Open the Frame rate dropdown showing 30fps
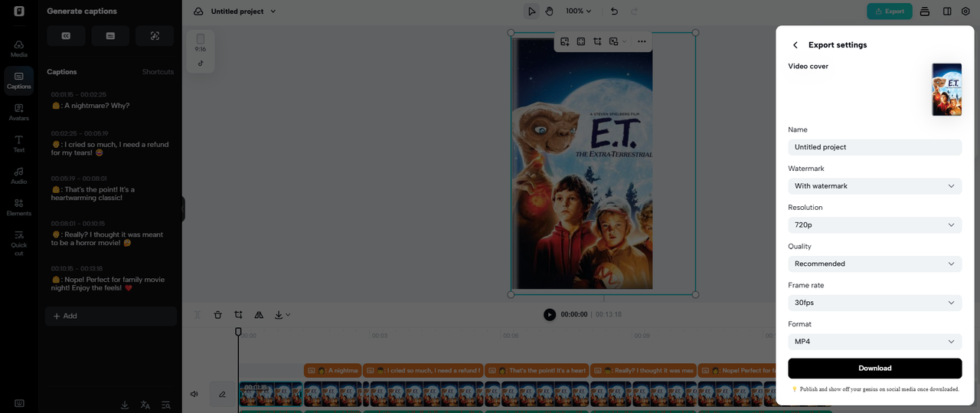The width and height of the screenshot is (980, 413). click(x=874, y=303)
